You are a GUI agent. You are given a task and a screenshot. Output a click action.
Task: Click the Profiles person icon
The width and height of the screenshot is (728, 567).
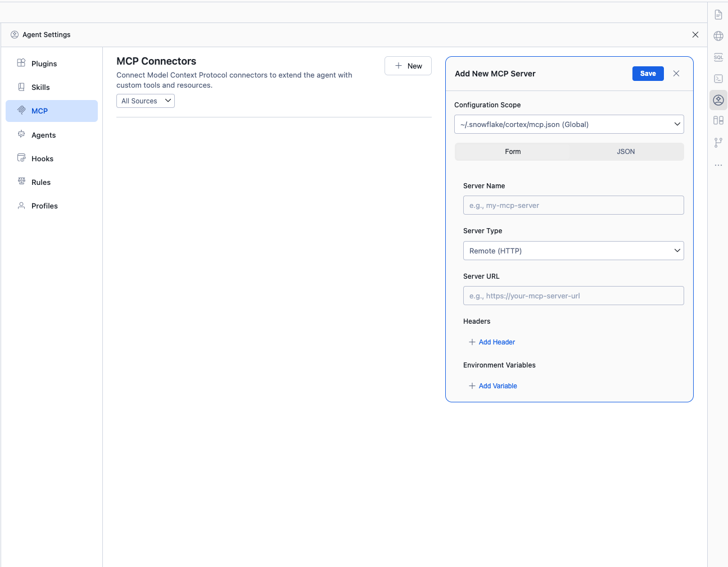tap(21, 206)
